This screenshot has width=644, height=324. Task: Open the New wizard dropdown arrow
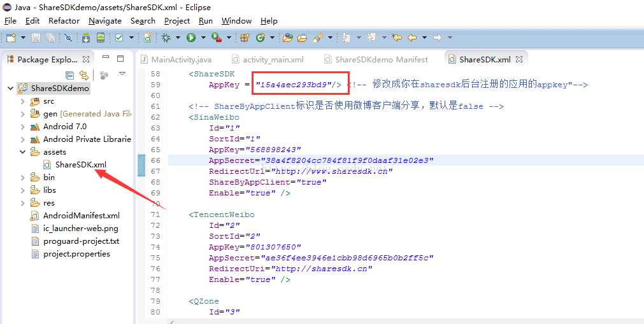click(23, 38)
